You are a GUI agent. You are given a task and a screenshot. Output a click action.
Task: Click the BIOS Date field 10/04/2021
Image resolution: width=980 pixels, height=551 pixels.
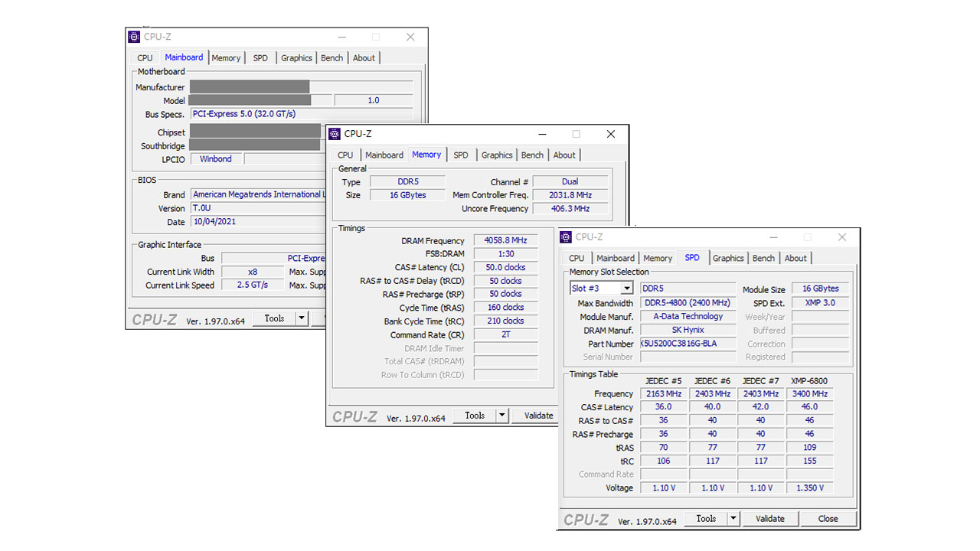click(x=259, y=222)
